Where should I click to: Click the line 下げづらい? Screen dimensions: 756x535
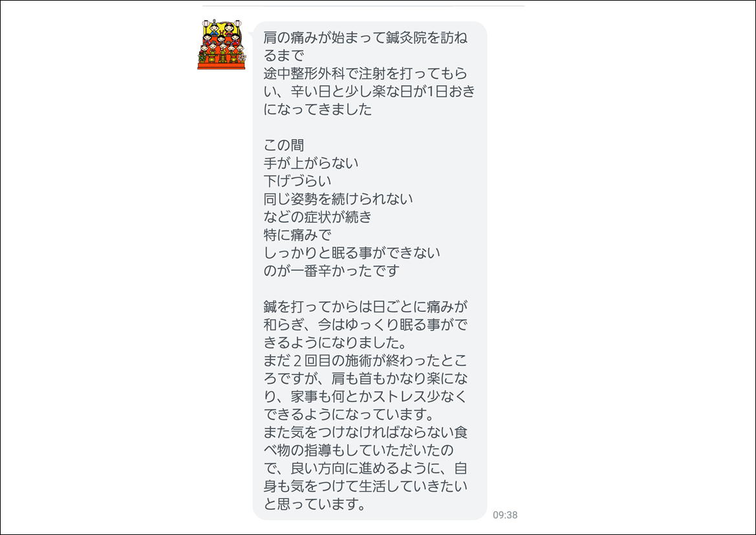coord(297,181)
